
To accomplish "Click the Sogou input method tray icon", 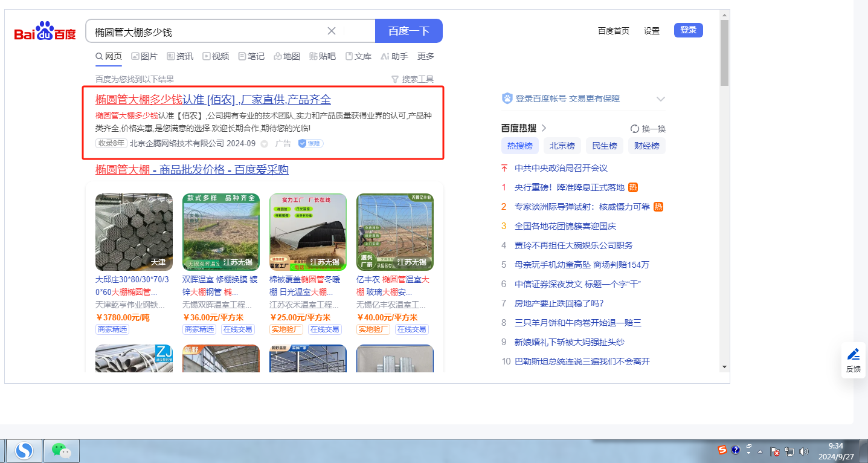I will (x=722, y=450).
